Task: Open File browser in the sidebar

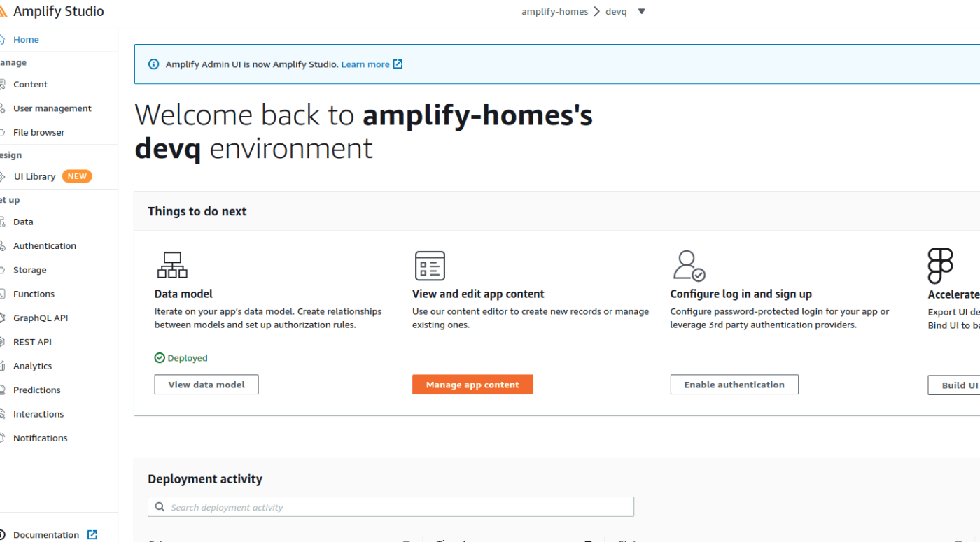Action: click(x=38, y=132)
